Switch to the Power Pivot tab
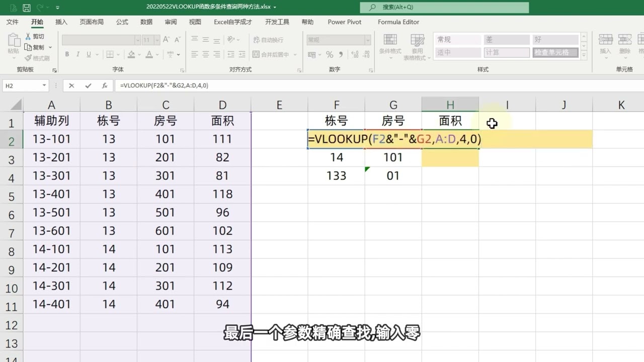The image size is (644, 362). pos(345,22)
